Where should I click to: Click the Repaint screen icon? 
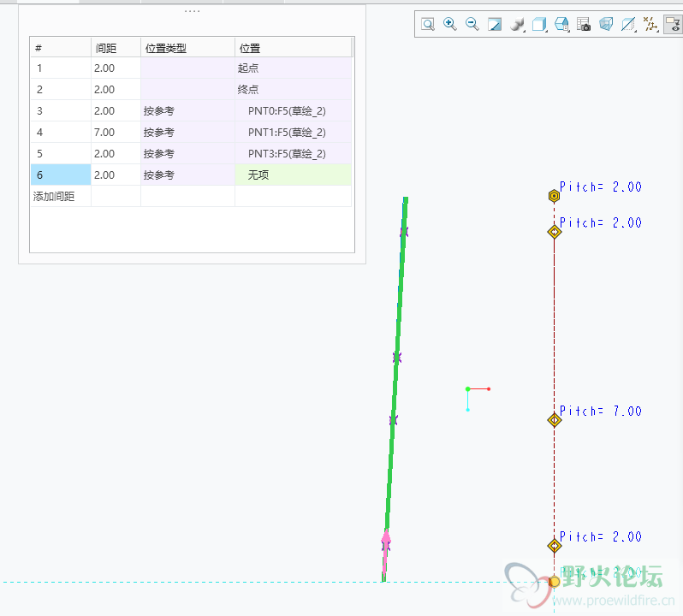pyautogui.click(x=495, y=24)
